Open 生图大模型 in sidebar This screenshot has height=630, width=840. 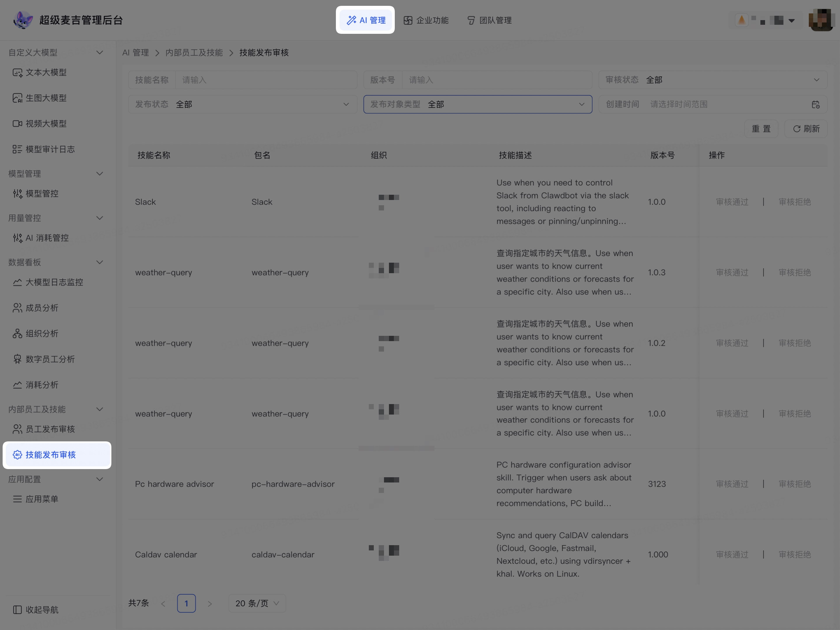pyautogui.click(x=45, y=98)
